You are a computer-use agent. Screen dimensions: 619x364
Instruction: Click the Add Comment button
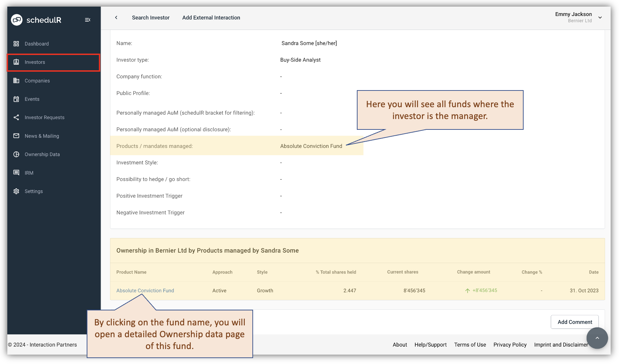click(574, 322)
